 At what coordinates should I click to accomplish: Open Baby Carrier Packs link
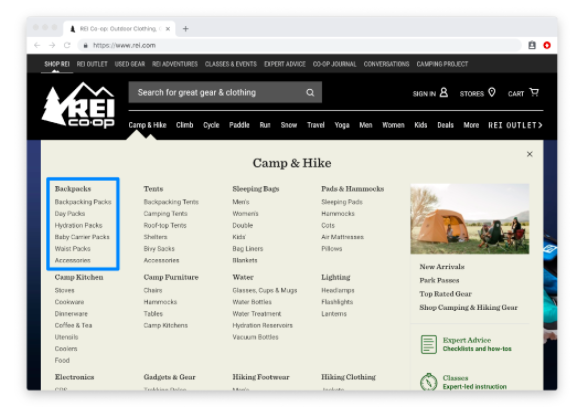point(82,237)
